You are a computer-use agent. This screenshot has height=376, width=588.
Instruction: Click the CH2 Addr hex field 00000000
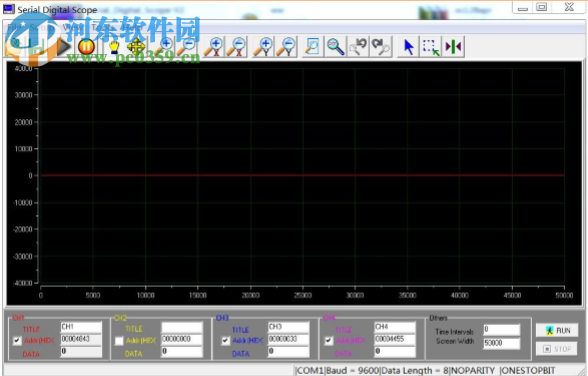pos(182,339)
